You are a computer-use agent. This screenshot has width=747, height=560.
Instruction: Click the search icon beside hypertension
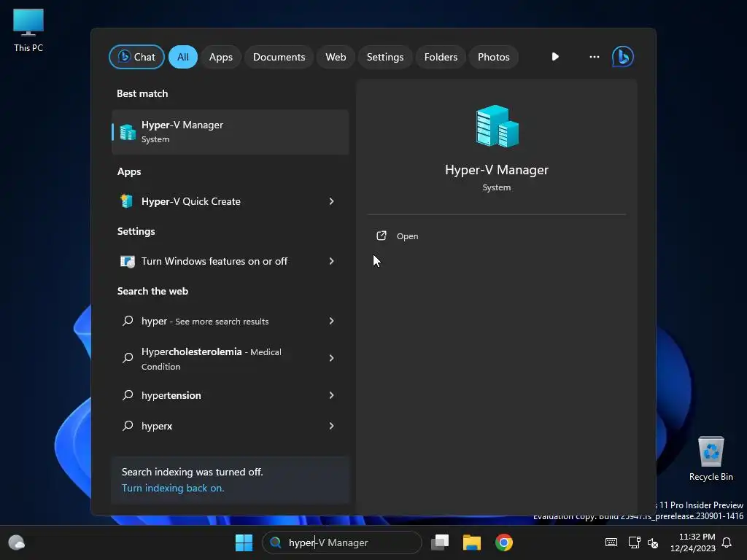127,395
